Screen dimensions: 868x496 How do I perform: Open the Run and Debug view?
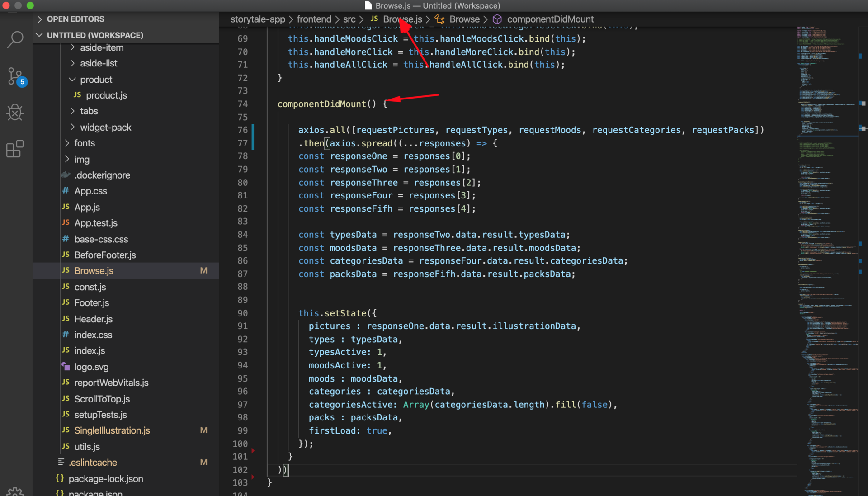(15, 112)
